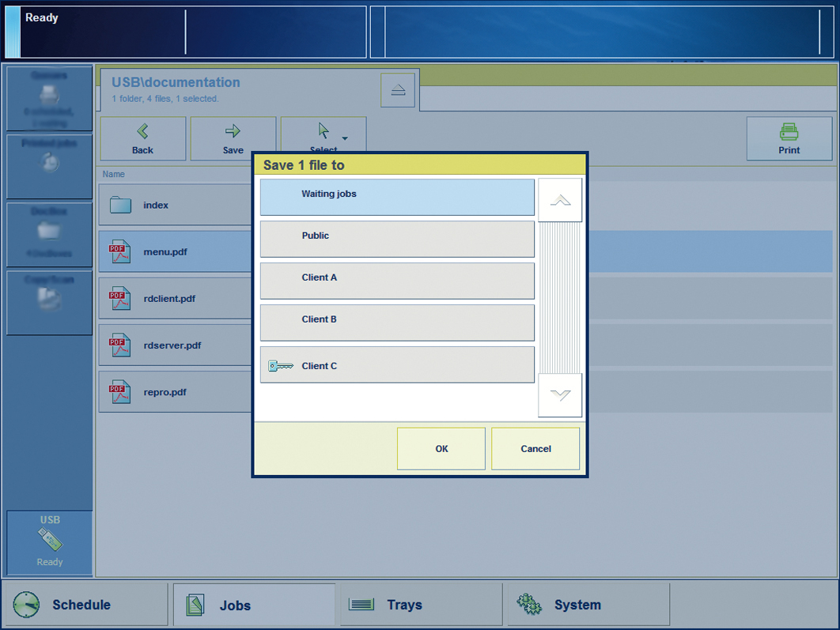This screenshot has width=840, height=630.
Task: Open the Copy/Scan sidebar section
Action: [x=50, y=303]
